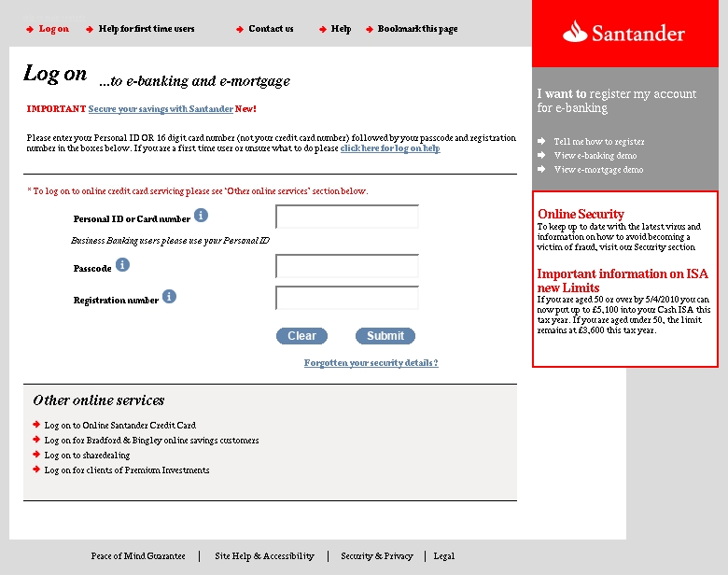Open Help for first time users
The image size is (728, 575).
(x=147, y=29)
